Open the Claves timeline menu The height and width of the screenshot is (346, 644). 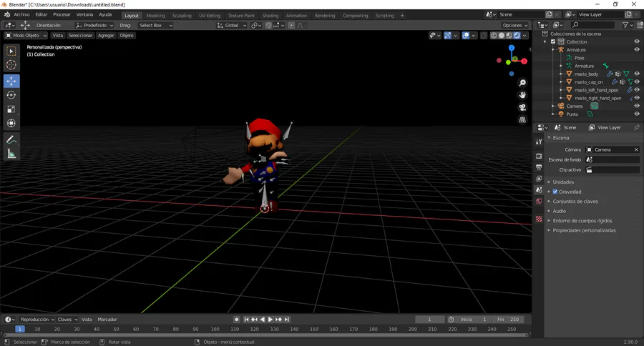[x=67, y=320]
